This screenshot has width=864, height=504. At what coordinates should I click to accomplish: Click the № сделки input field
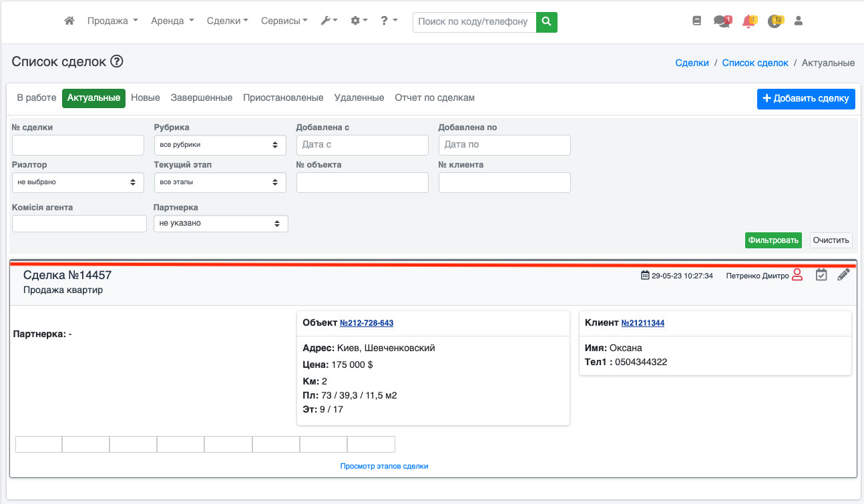point(77,145)
